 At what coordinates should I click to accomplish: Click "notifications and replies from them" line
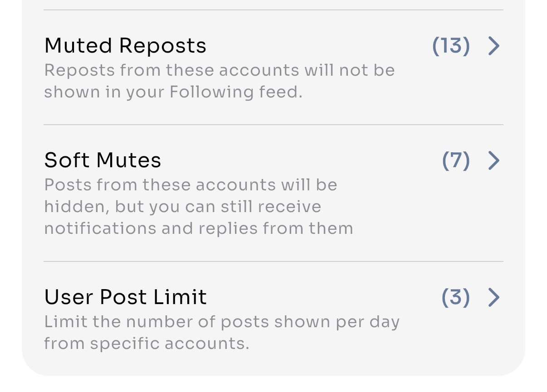198,228
